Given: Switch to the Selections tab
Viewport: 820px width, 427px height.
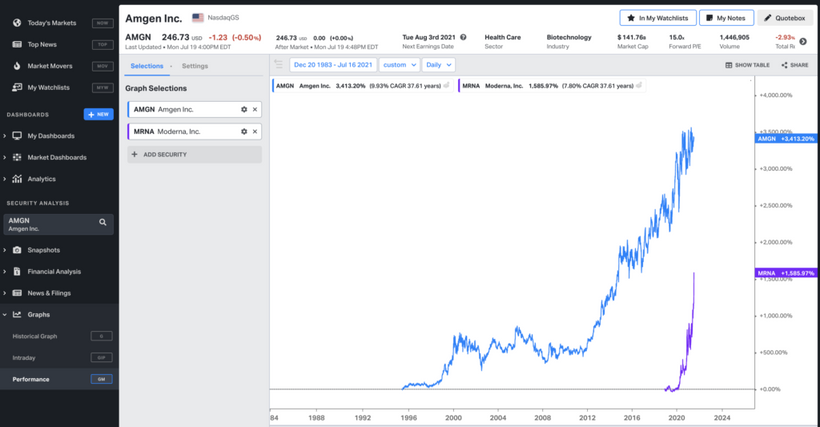Looking at the screenshot, I should pos(146,66).
